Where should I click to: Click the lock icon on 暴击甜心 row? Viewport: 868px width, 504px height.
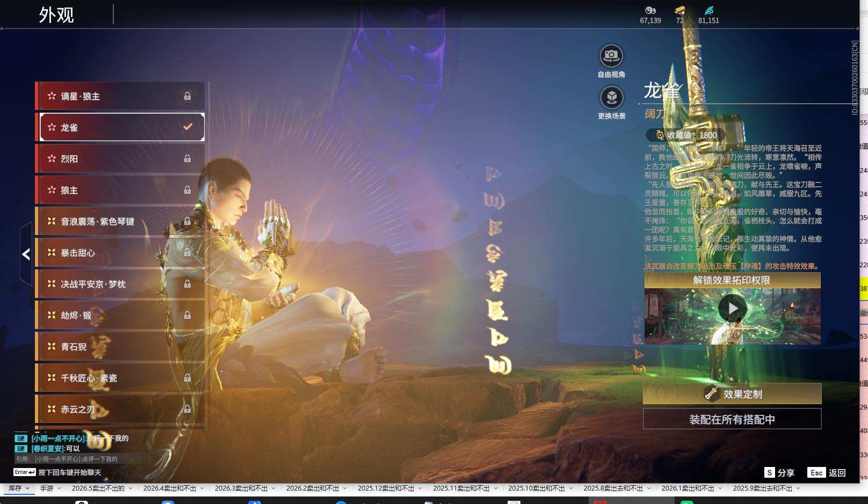click(187, 252)
